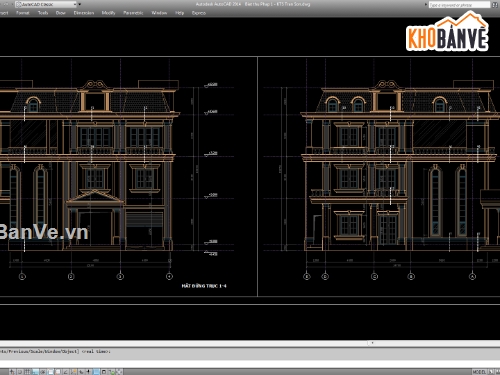Toggle Annotation Monitor in status bar

[119, 372]
